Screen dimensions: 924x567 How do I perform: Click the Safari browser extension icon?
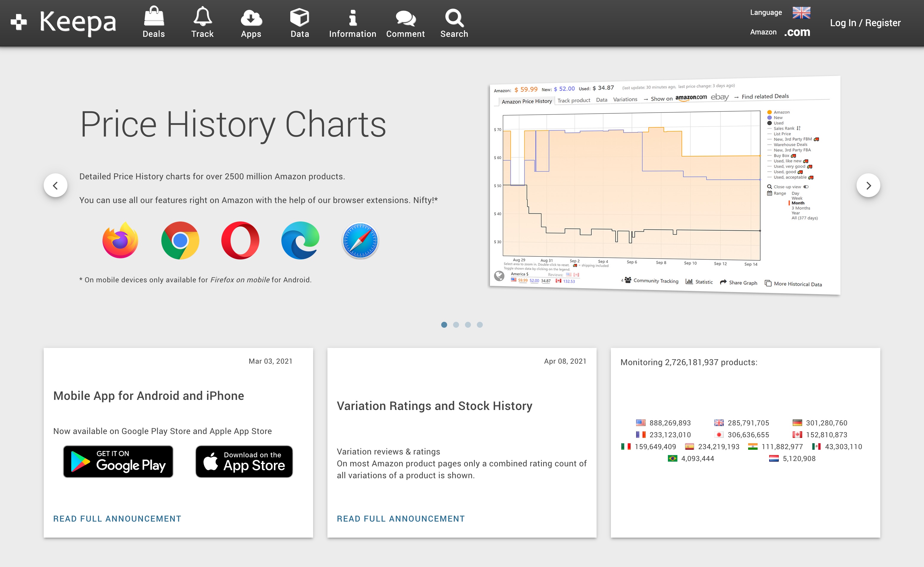coord(360,240)
